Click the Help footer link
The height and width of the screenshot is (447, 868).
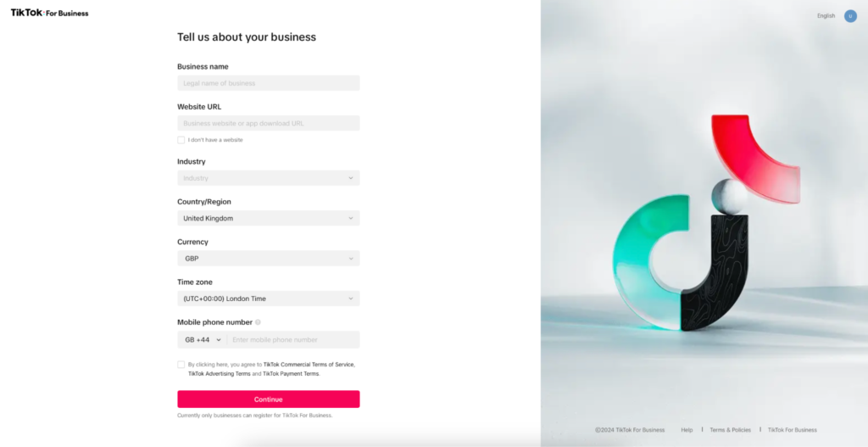[x=687, y=430]
